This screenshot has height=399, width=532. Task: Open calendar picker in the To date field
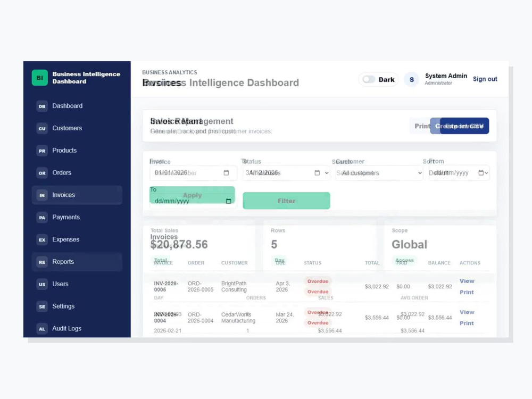[228, 201]
